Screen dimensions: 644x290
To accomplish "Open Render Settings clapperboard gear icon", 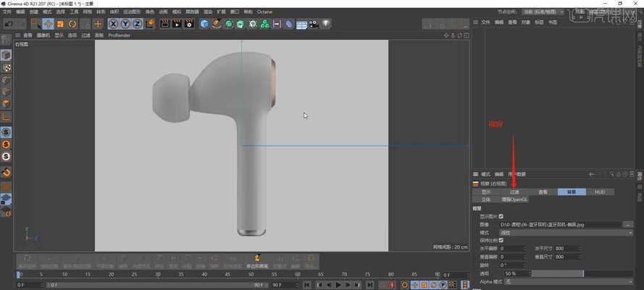I will click(189, 24).
